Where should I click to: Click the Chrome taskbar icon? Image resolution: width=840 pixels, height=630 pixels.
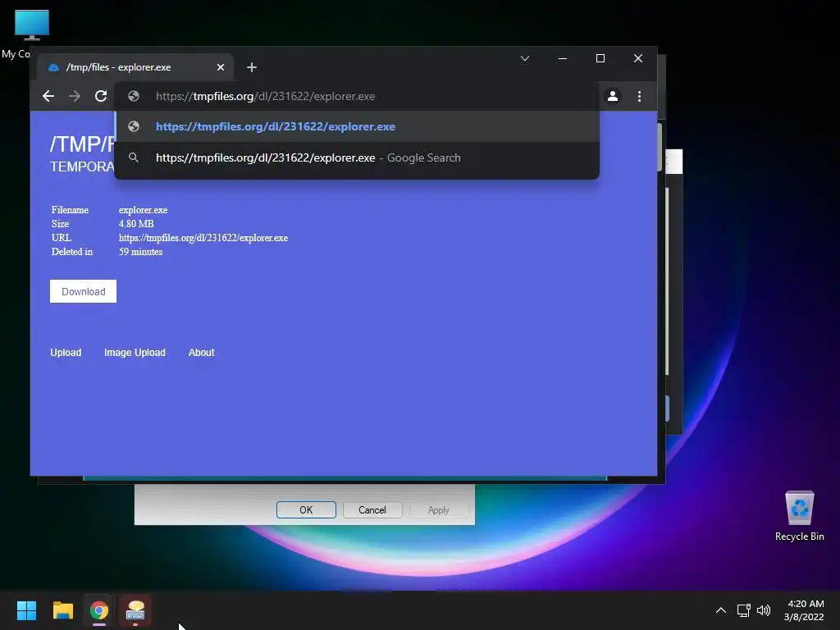pos(99,610)
